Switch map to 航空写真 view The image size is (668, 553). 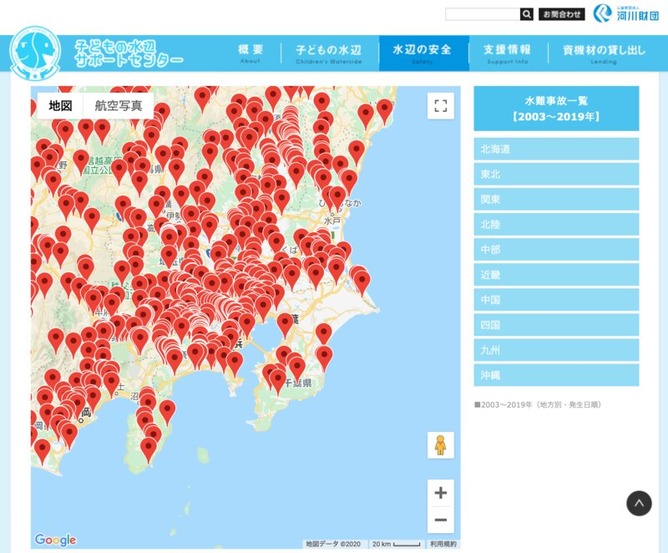pyautogui.click(x=118, y=106)
